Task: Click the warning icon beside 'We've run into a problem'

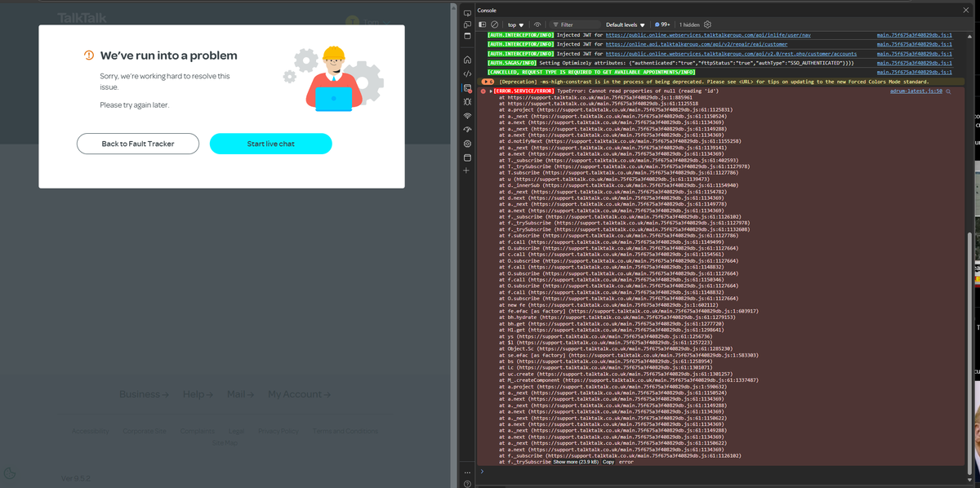Action: (89, 55)
